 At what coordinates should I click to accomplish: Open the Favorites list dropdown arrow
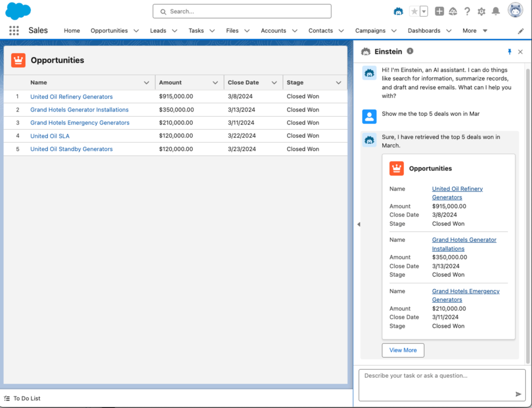(x=424, y=11)
